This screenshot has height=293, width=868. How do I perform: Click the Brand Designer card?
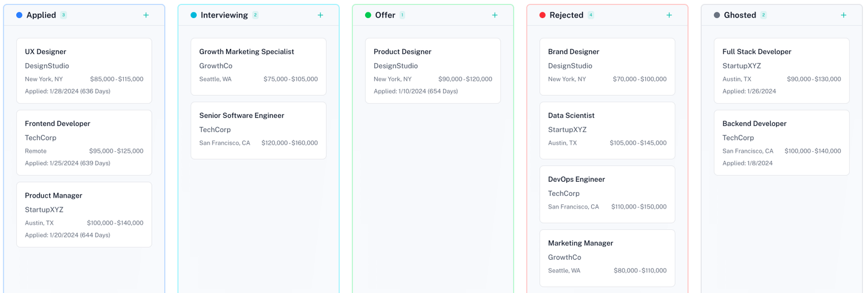607,67
